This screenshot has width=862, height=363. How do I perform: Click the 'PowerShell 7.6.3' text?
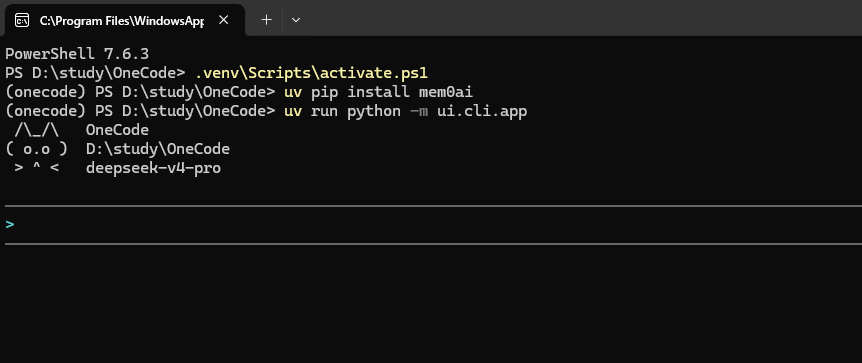[77, 54]
